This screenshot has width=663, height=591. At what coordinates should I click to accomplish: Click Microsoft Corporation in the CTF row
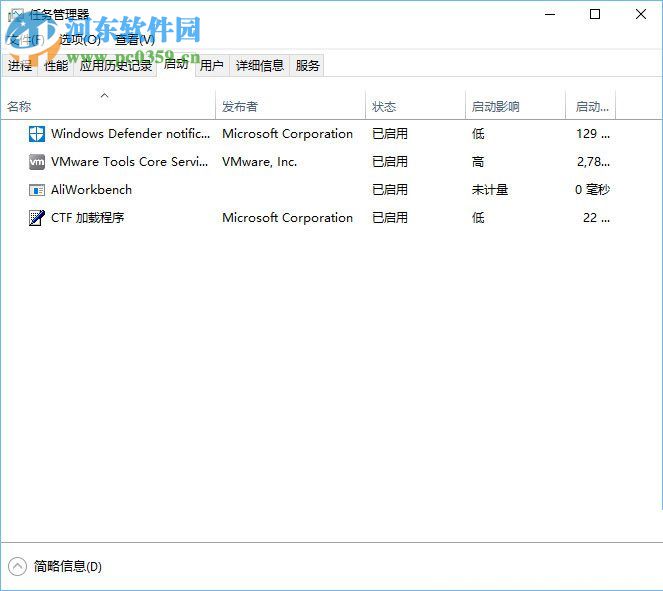(x=288, y=218)
